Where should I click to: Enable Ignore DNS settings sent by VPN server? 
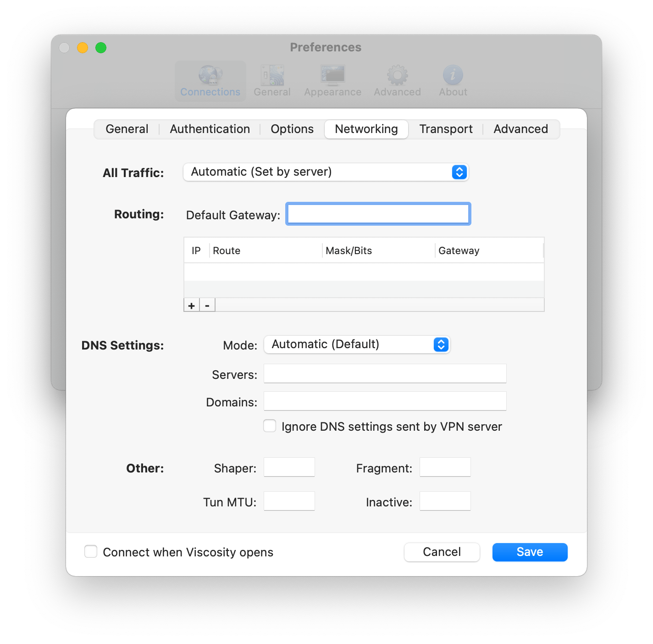270,426
